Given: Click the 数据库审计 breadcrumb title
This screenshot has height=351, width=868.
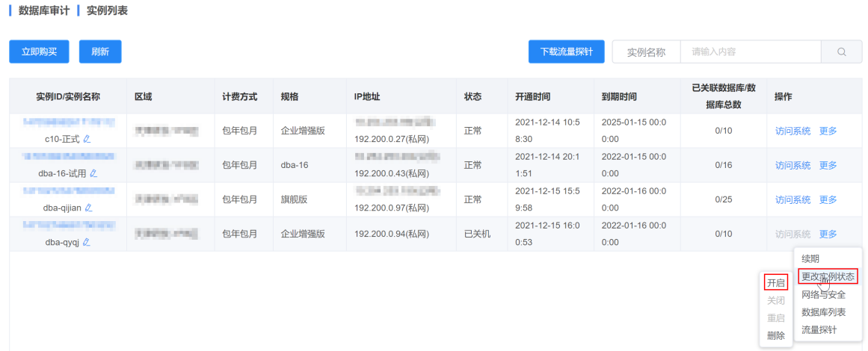Looking at the screenshot, I should point(44,10).
